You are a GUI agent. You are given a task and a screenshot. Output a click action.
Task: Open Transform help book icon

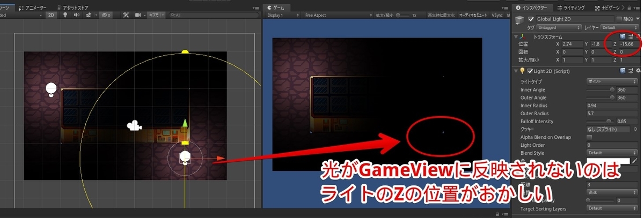coord(623,36)
